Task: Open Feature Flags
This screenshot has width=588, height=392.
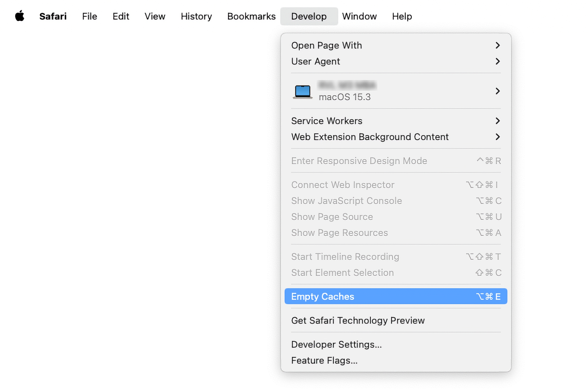Action: (x=324, y=360)
